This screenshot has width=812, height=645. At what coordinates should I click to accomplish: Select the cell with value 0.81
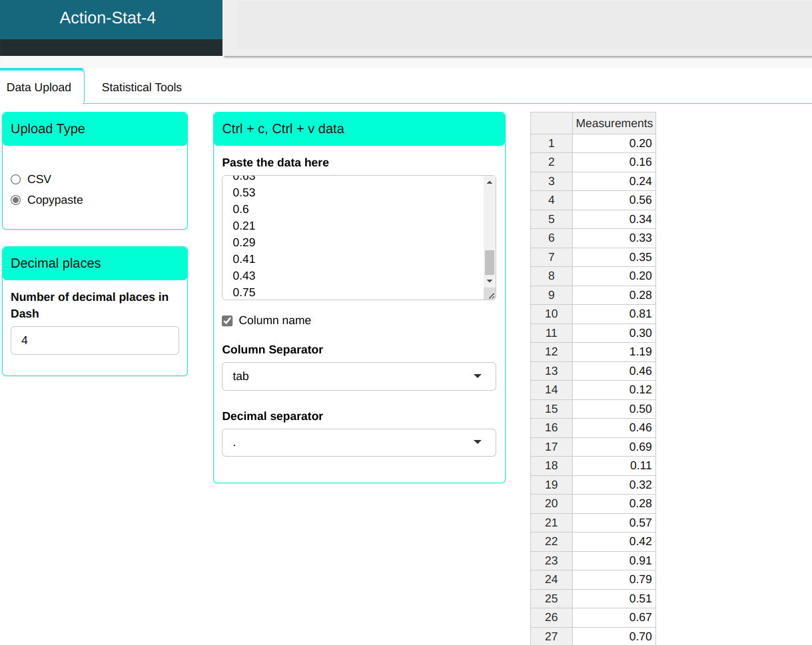[613, 314]
